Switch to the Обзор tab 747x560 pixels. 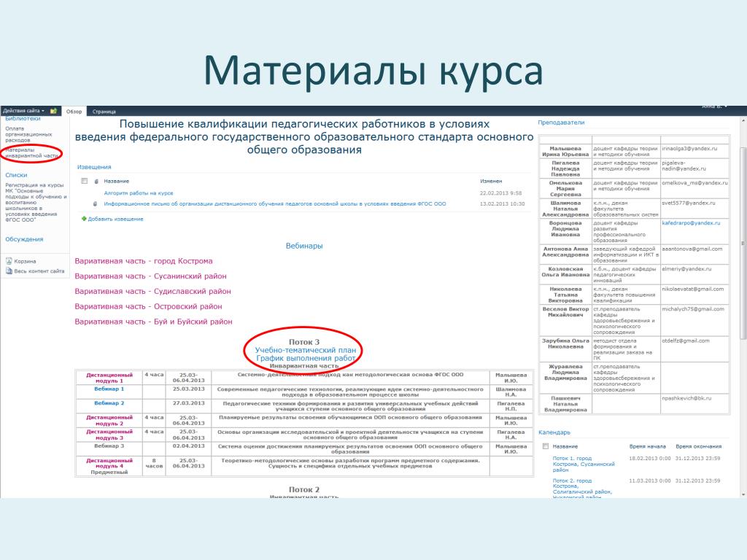click(x=74, y=112)
